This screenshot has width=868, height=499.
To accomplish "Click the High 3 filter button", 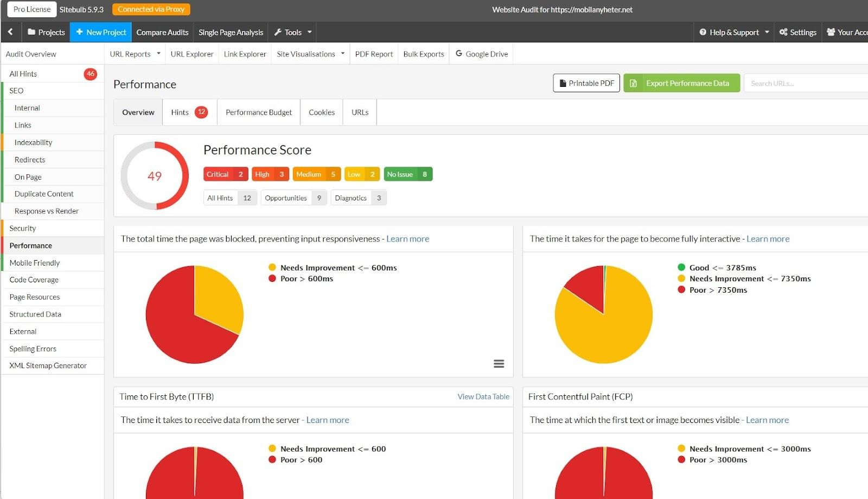I will click(270, 174).
